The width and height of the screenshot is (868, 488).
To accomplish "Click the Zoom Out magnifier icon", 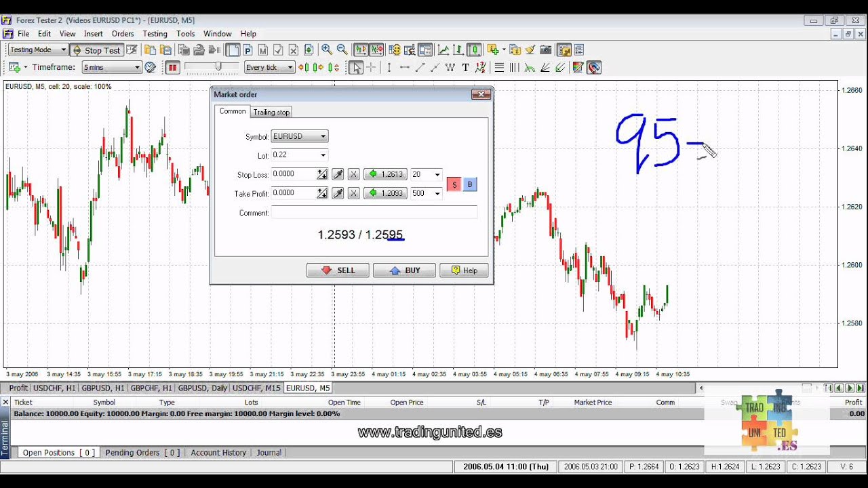I will (342, 49).
